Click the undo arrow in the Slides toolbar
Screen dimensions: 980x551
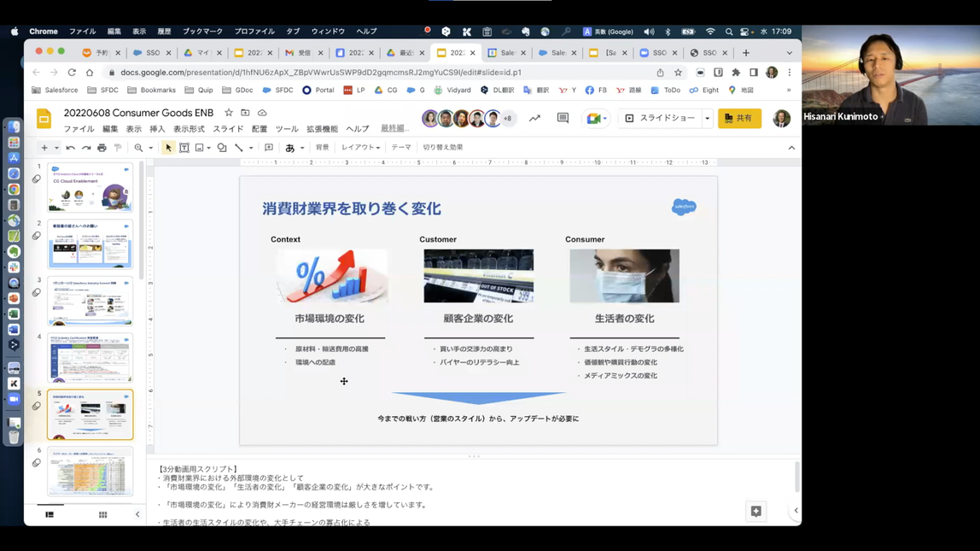(71, 148)
